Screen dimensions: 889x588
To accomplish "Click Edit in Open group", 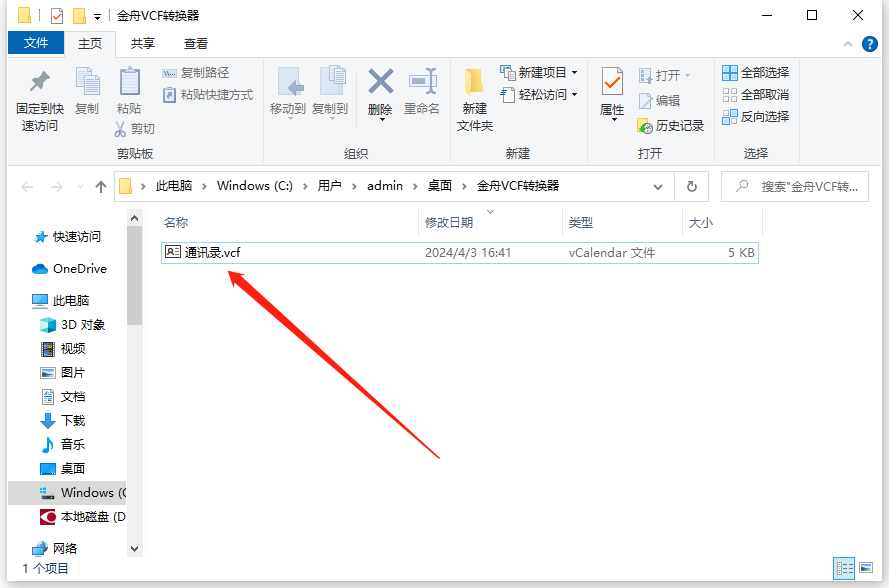I will tap(659, 101).
